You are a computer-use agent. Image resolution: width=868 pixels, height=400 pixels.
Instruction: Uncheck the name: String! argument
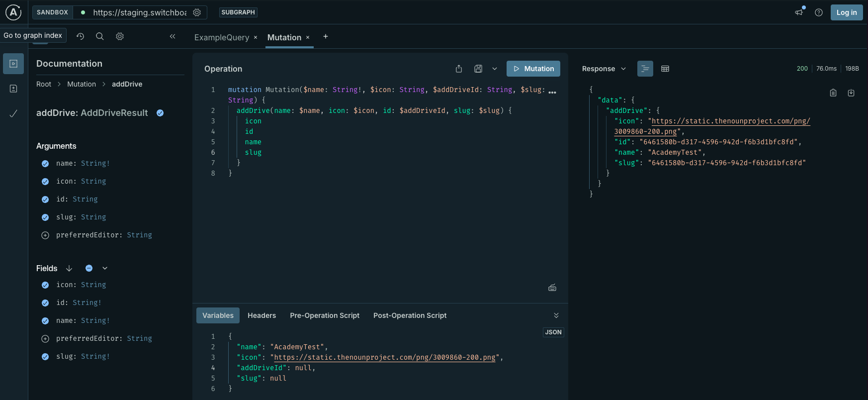click(45, 164)
